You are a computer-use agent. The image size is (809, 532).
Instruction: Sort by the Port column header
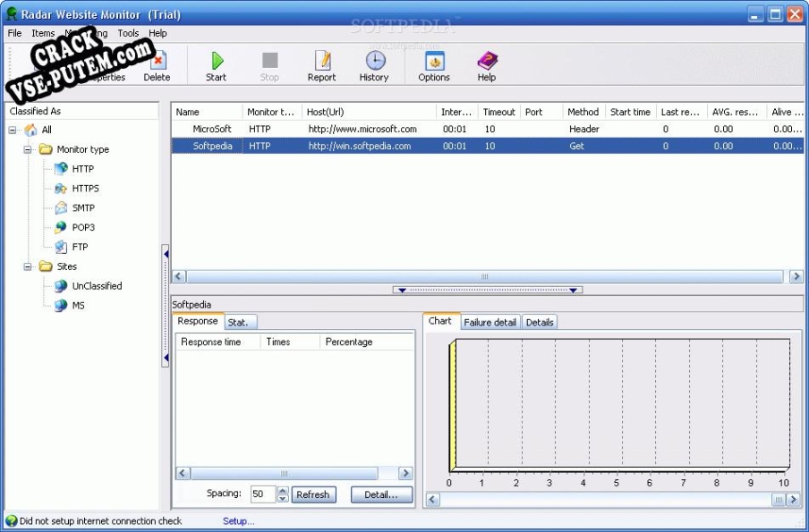pyautogui.click(x=541, y=112)
